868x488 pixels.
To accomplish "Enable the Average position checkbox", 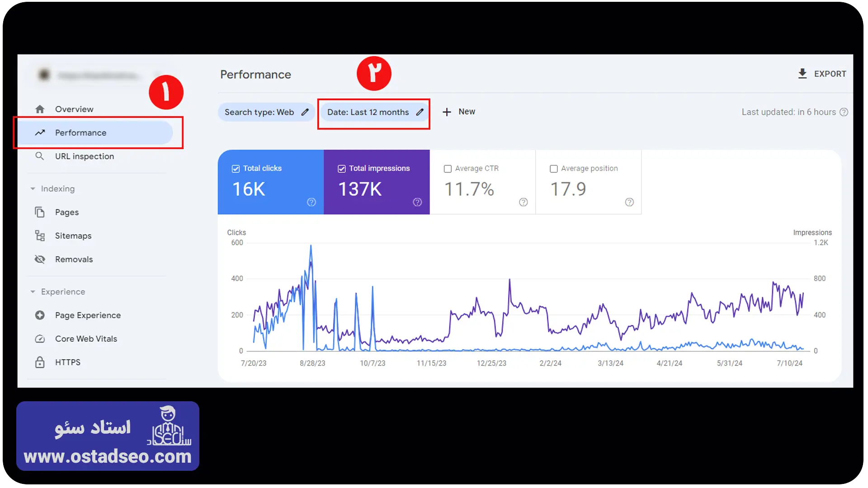I will point(553,169).
